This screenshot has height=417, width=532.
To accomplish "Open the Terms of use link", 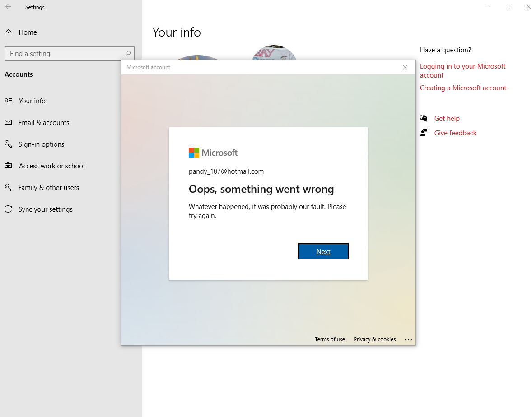I will click(x=330, y=339).
